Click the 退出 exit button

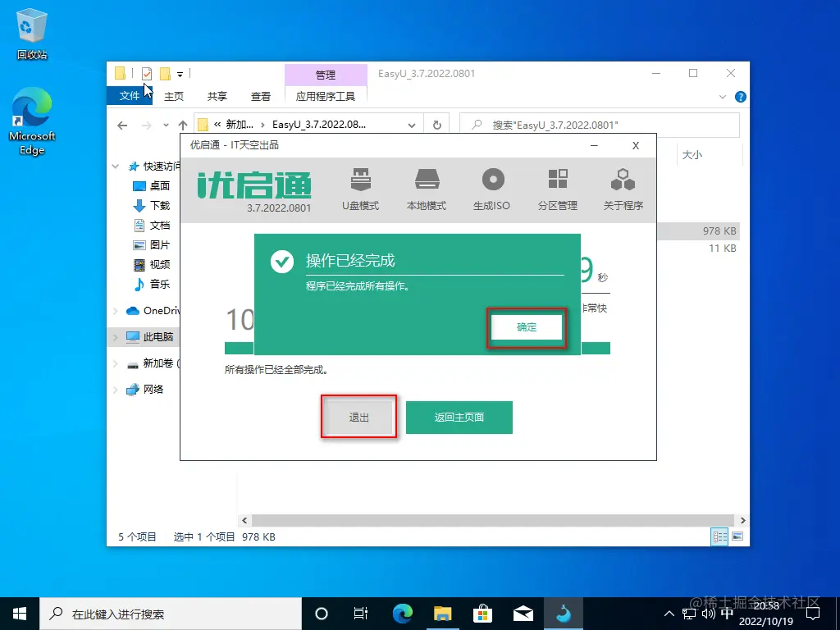[x=359, y=418]
